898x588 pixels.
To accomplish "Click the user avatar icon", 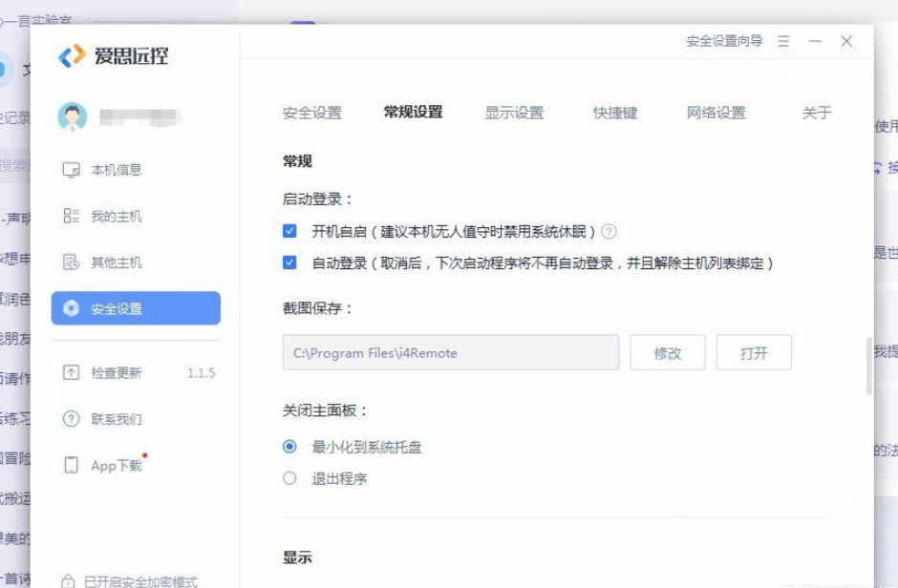I will click(x=73, y=117).
